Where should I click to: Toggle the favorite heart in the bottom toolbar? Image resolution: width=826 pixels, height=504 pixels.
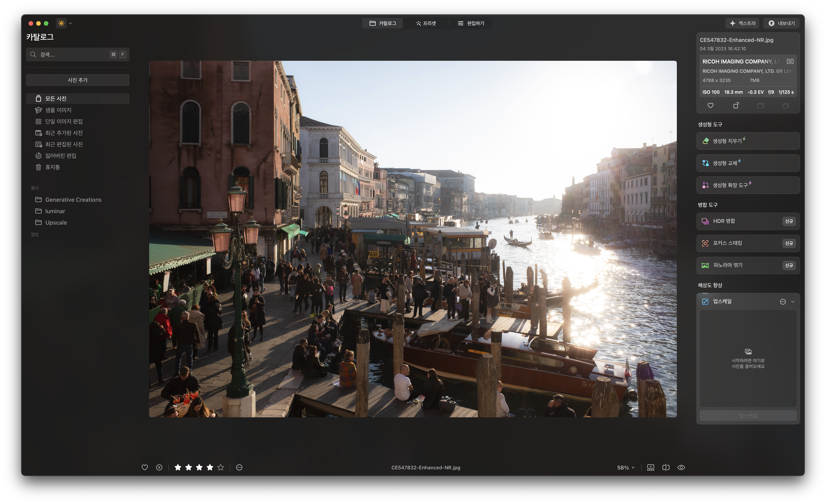(x=145, y=467)
